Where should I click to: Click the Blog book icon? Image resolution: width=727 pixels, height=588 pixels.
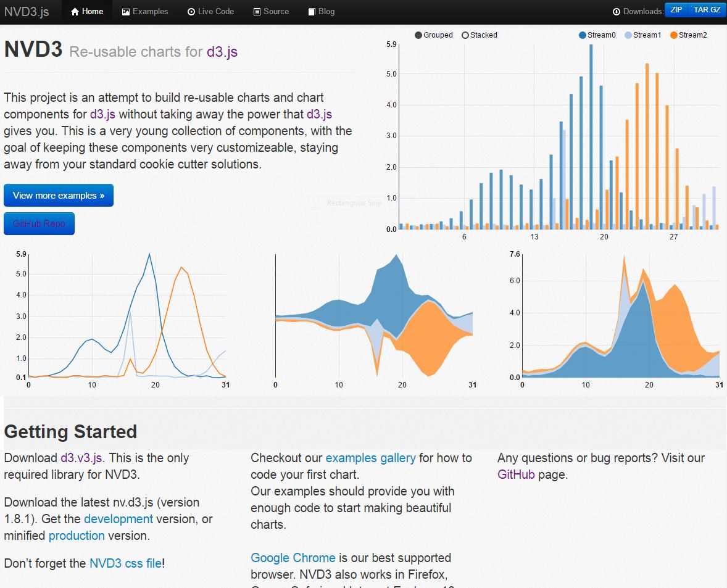tap(312, 12)
